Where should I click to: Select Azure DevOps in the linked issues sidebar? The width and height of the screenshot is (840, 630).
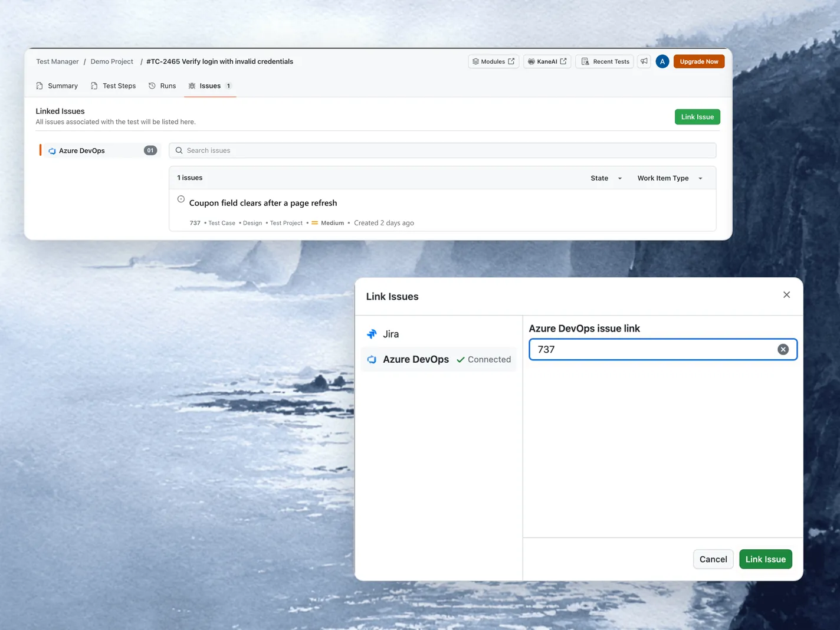pyautogui.click(x=100, y=150)
